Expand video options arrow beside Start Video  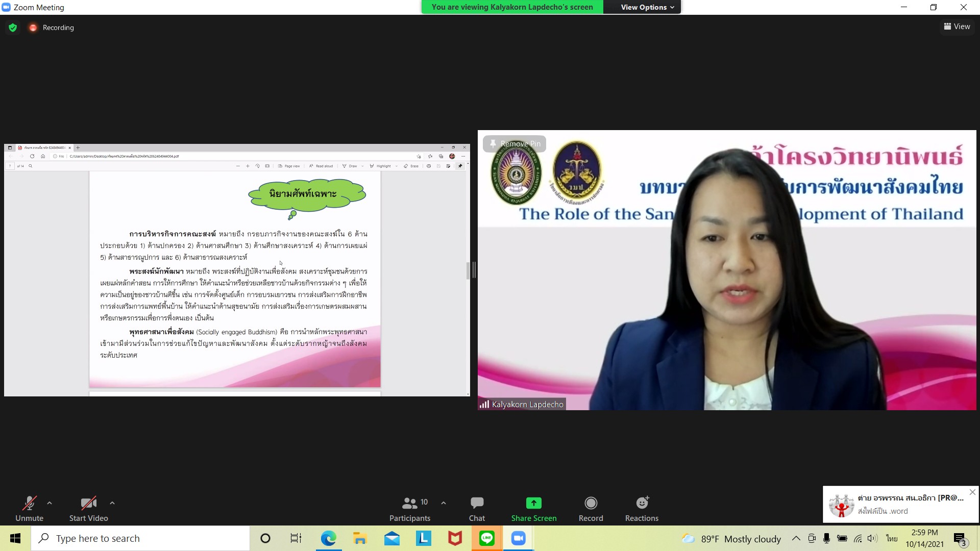pyautogui.click(x=112, y=503)
